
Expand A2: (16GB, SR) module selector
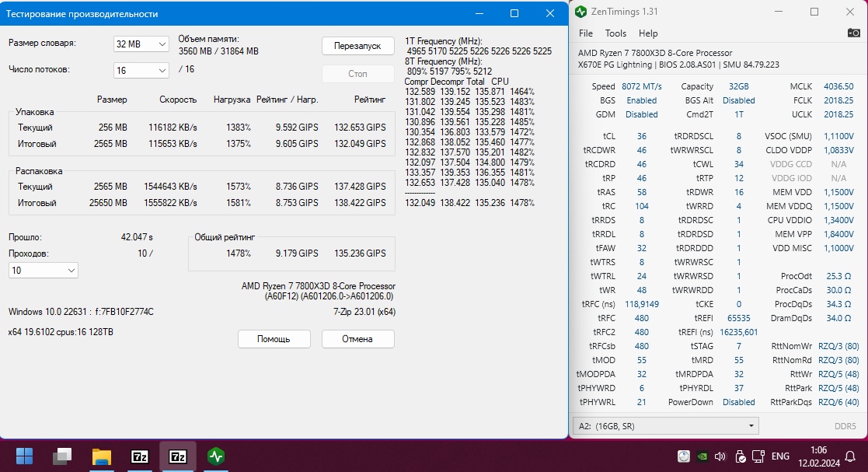(665, 426)
